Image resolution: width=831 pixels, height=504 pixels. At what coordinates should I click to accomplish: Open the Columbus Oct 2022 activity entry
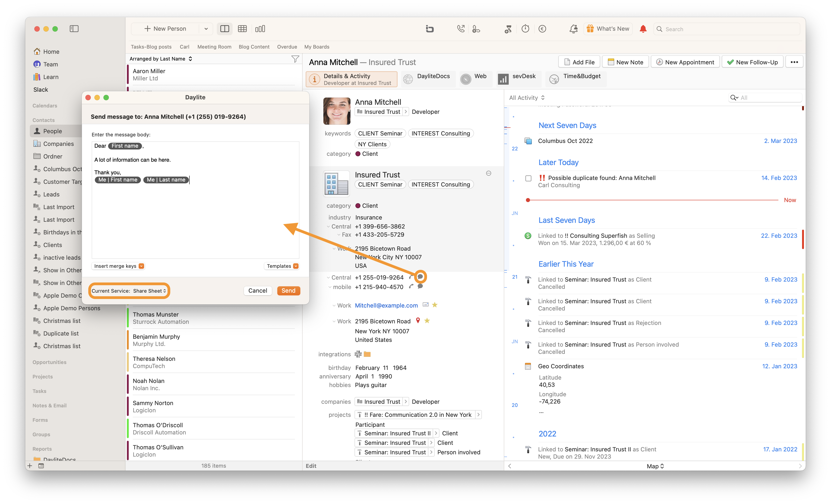coord(661,141)
